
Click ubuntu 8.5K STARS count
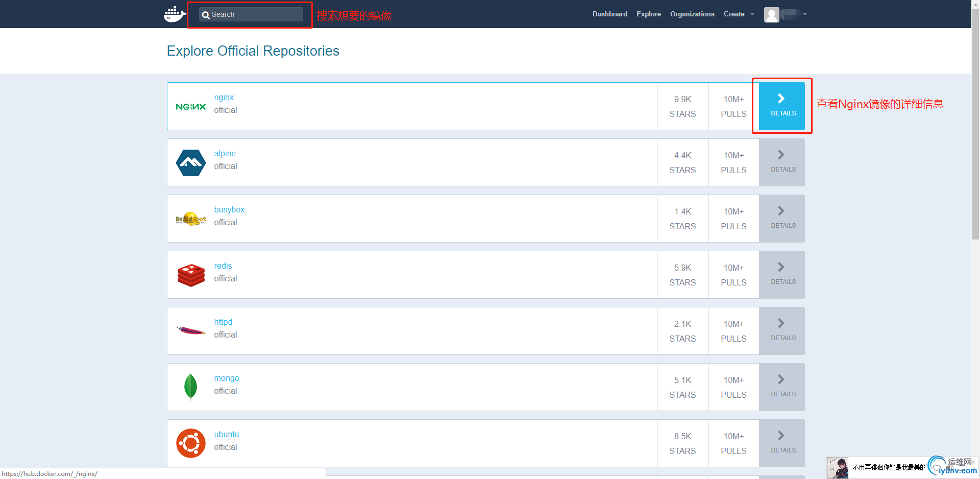[682, 443]
